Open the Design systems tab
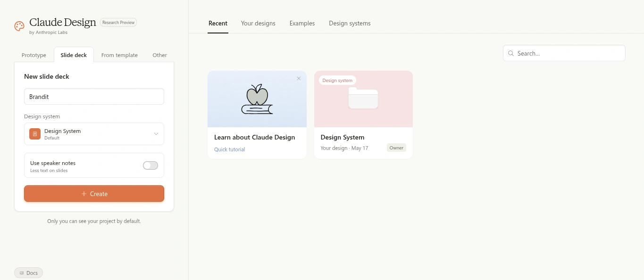The width and height of the screenshot is (644, 280). click(350, 23)
